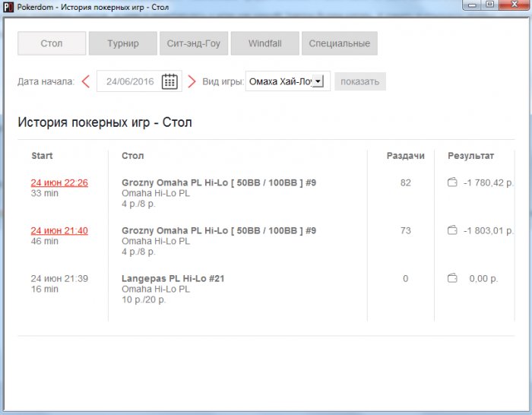Click the 46 min duration
Viewport: 532px width, 415px height.
coord(44,241)
